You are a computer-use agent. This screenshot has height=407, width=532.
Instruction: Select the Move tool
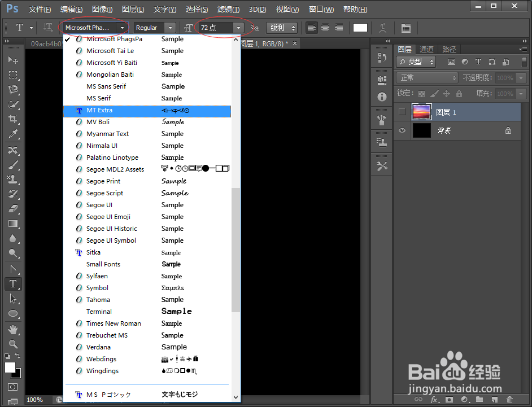point(13,60)
